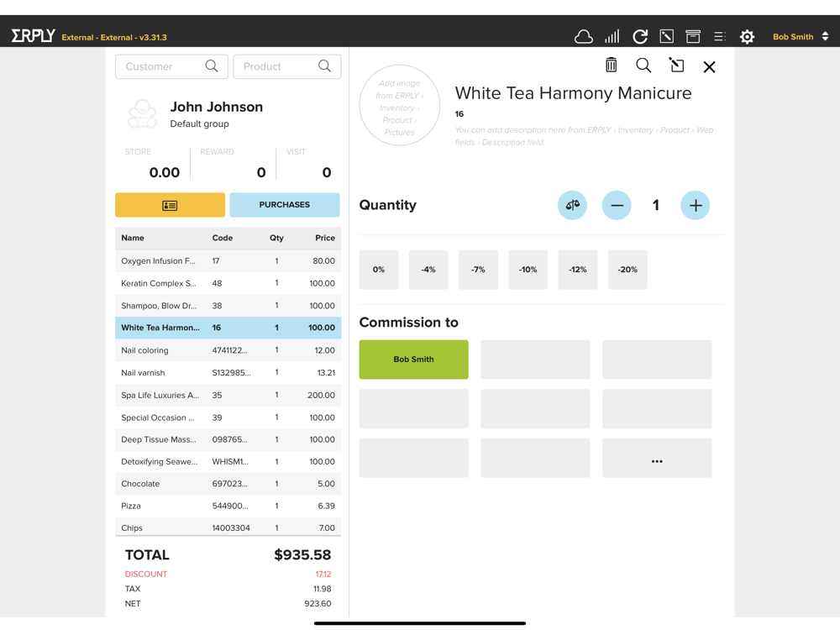Click the Customer search magnifier icon

coord(212,66)
